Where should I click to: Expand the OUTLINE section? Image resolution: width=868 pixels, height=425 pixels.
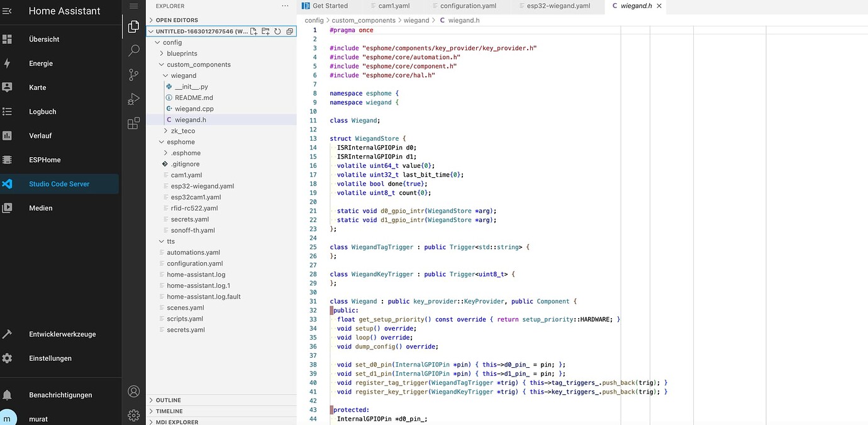pyautogui.click(x=168, y=400)
